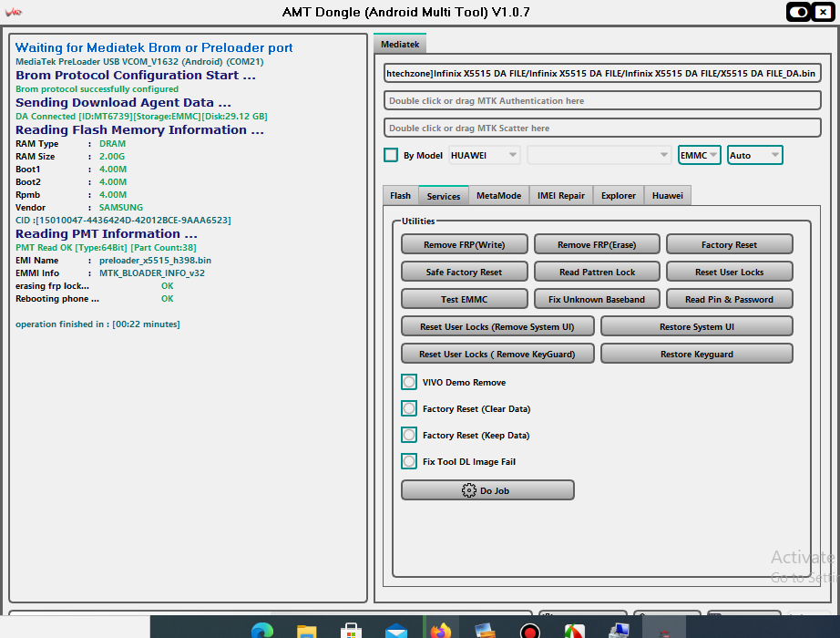Click Read Pattren Lock button
Viewport: 840px width, 638px height.
(597, 272)
